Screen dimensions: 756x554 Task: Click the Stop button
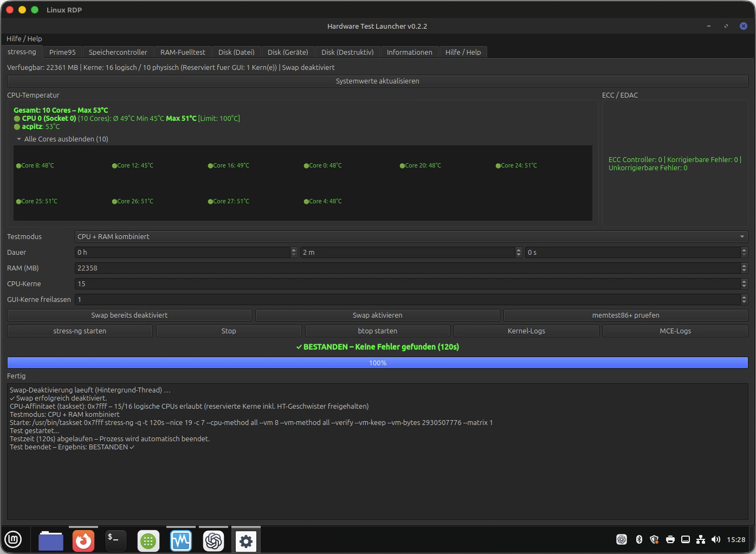click(x=229, y=331)
